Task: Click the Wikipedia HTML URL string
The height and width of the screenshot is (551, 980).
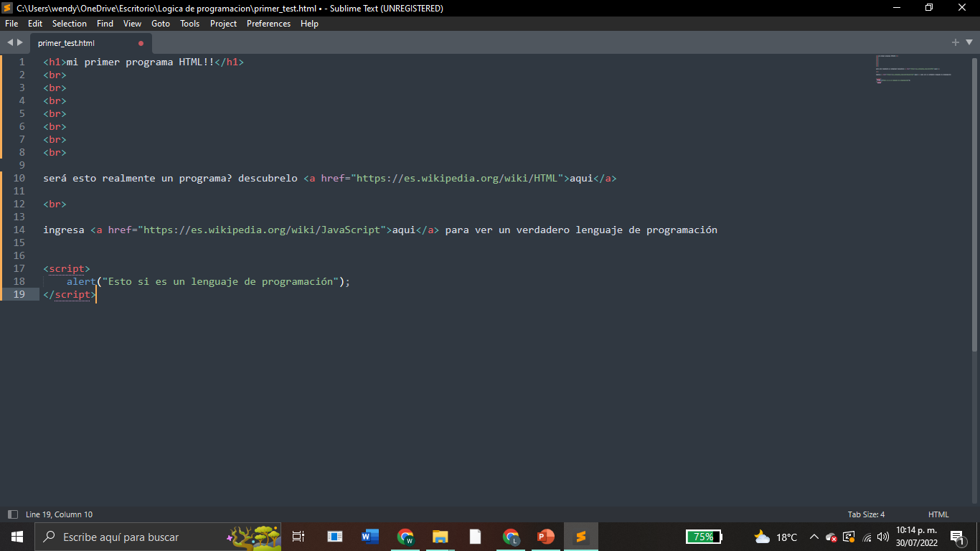Action: (457, 178)
